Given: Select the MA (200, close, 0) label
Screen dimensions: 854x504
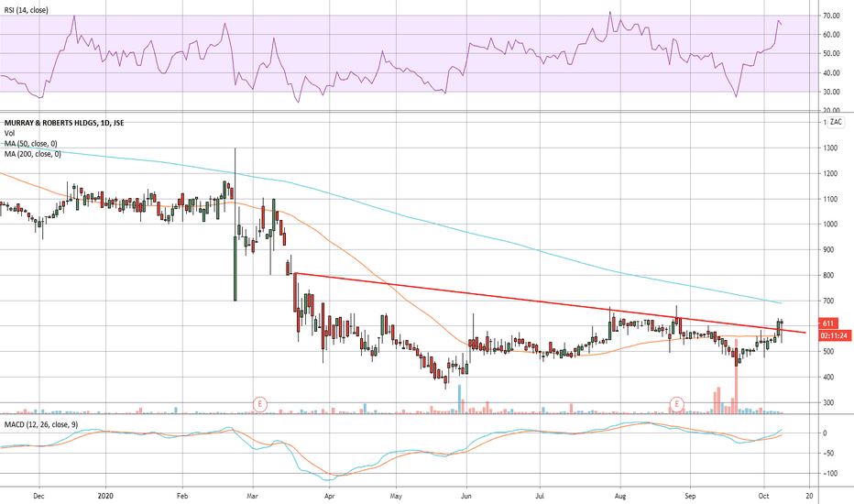Looking at the screenshot, I should 33,154.
